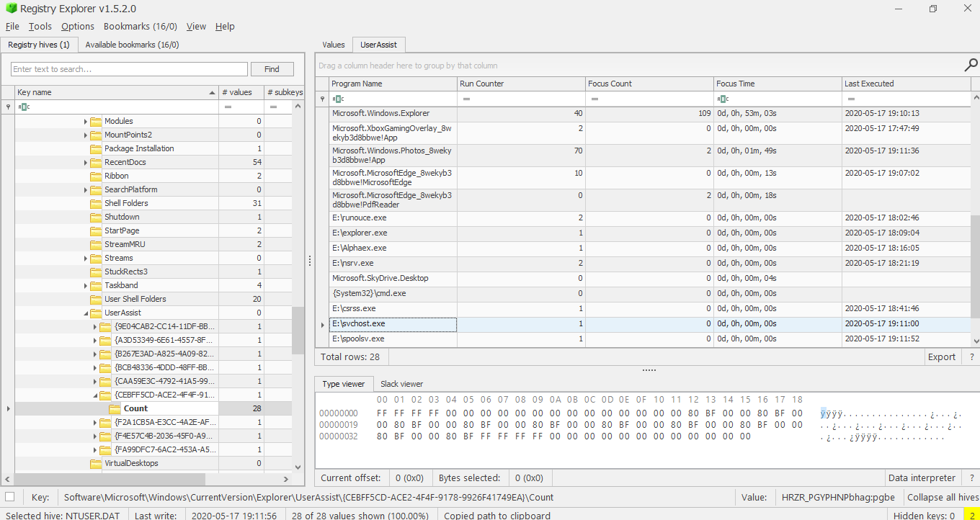Click Collapse all hives
Viewport: 980px width, 520px height.
click(x=943, y=498)
